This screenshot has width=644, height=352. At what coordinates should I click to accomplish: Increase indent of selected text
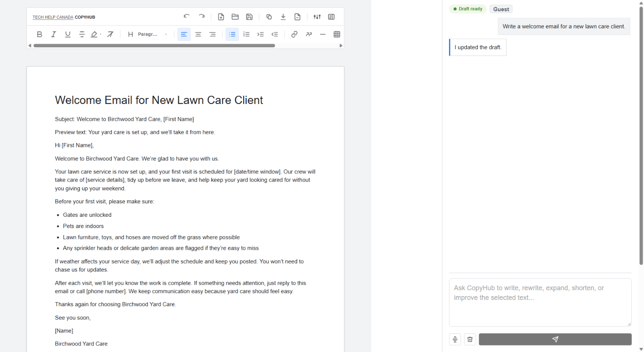[261, 34]
